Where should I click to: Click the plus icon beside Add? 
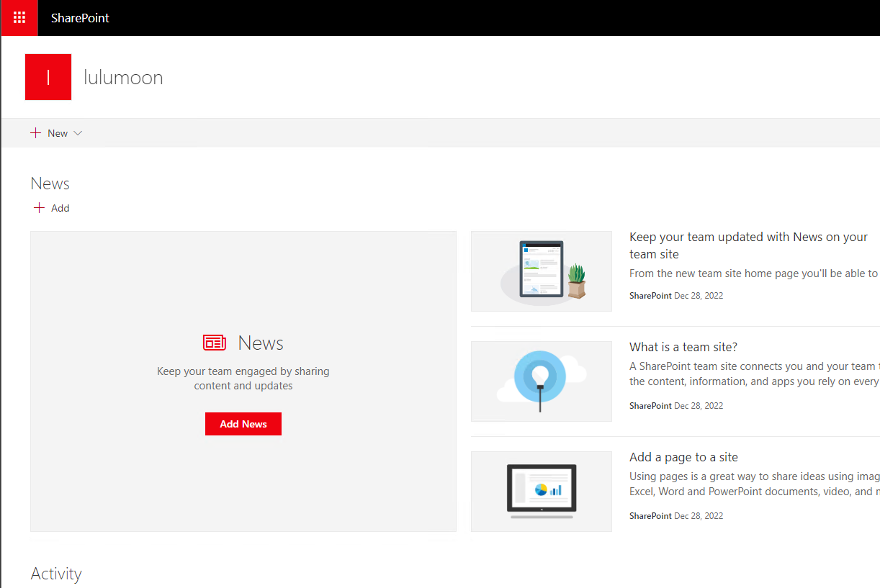[40, 208]
